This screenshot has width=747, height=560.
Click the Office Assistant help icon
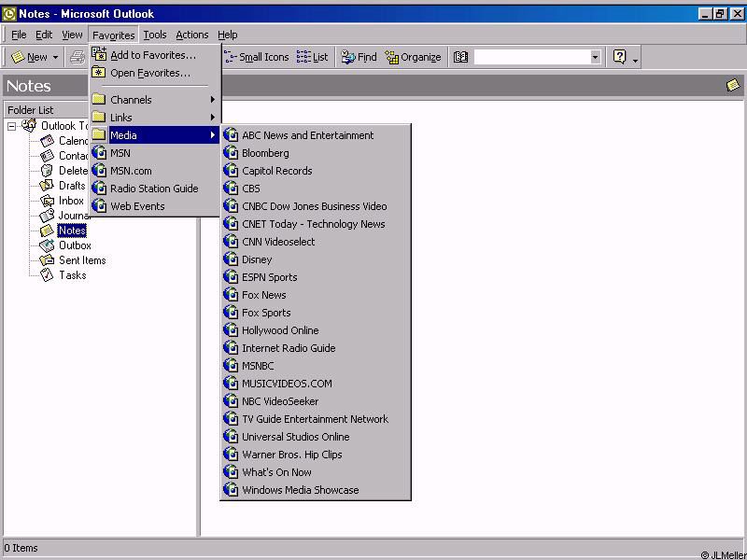point(620,57)
